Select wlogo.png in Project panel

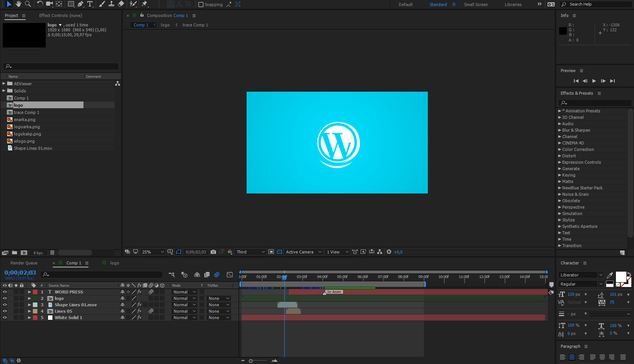(24, 141)
